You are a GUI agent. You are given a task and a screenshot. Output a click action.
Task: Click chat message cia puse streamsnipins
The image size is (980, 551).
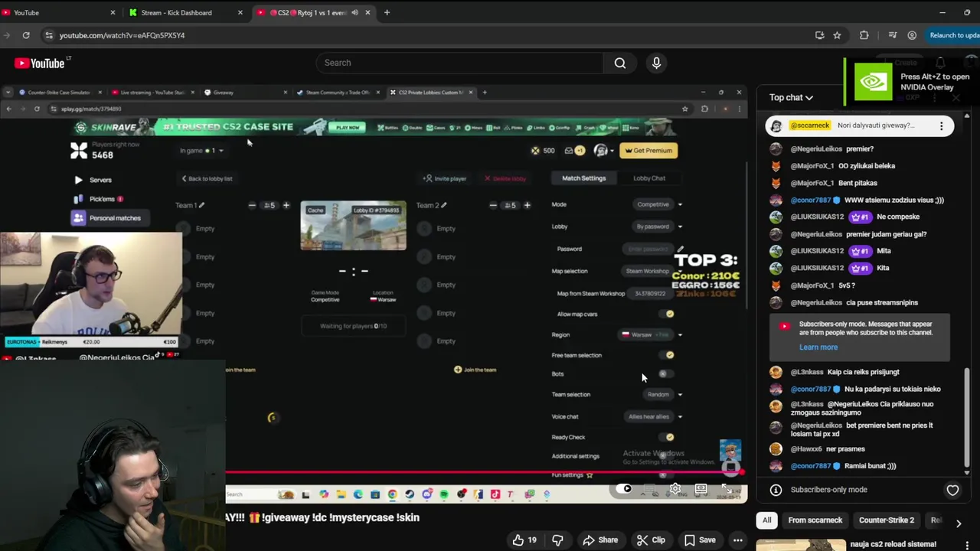(x=881, y=303)
